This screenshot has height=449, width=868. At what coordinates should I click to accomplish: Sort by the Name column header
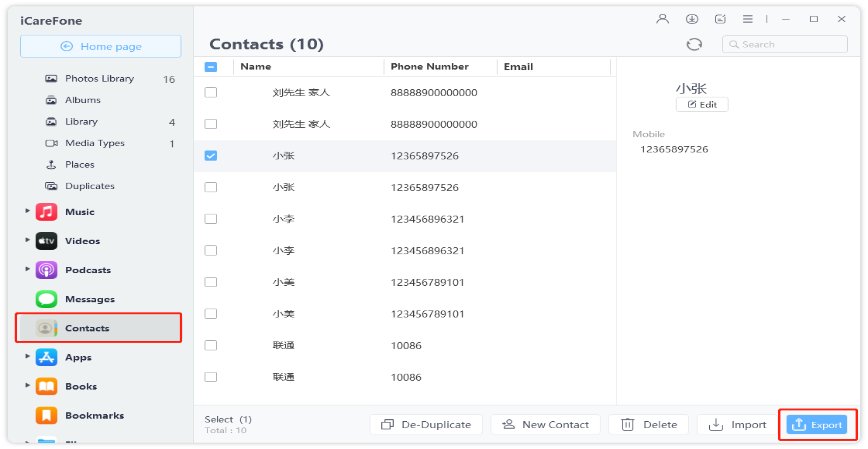point(256,66)
